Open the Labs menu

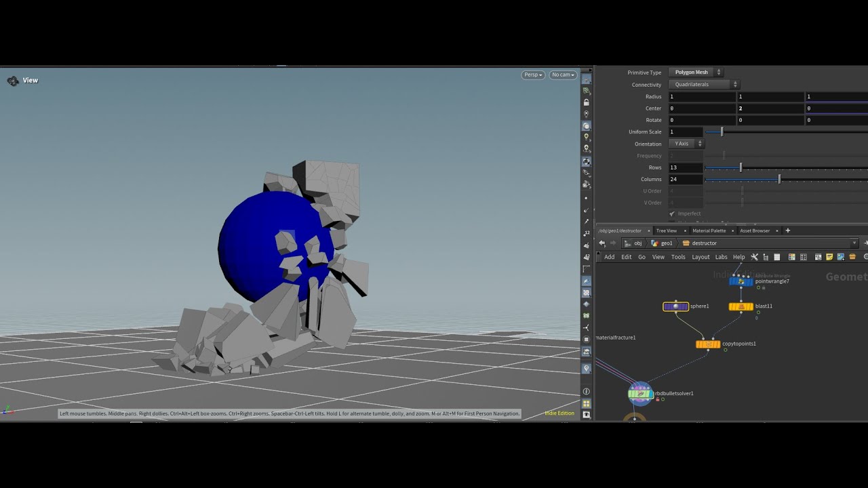coord(721,257)
